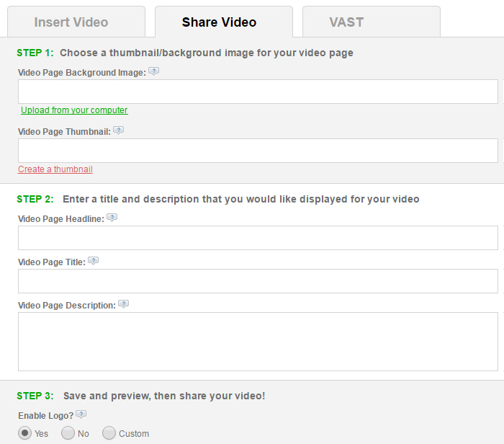504x444 pixels.
Task: Click the Video Page Title text box
Action: point(258,281)
